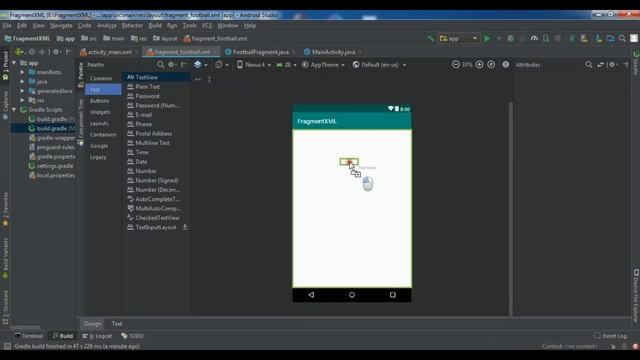This screenshot has width=640, height=360.
Task: Run the app with the green play button
Action: [487, 38]
